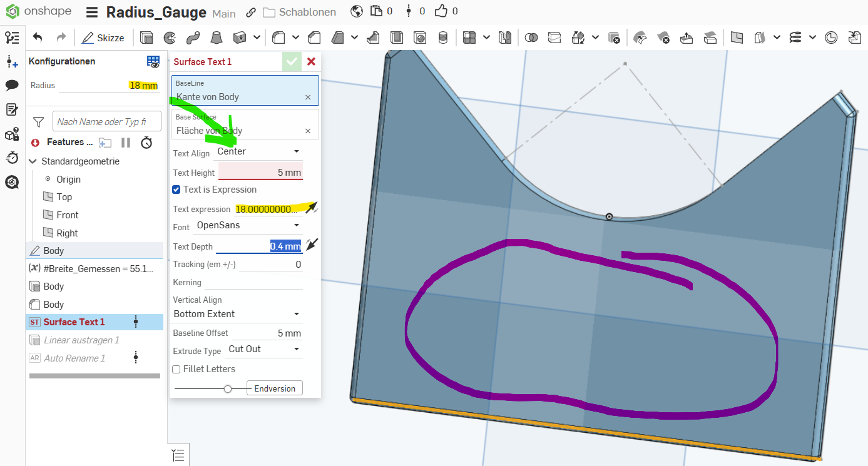Image resolution: width=868 pixels, height=466 pixels.
Task: Click the External thread tool
Action: (443, 38)
